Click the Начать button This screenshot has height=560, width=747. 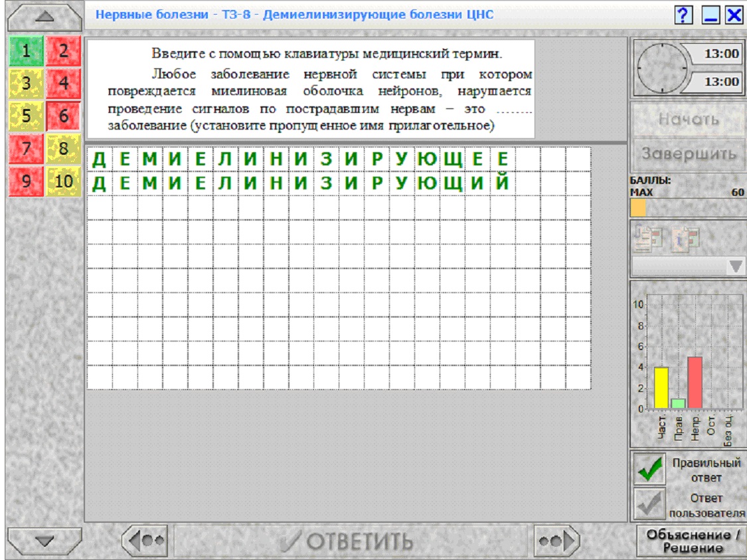tap(689, 119)
